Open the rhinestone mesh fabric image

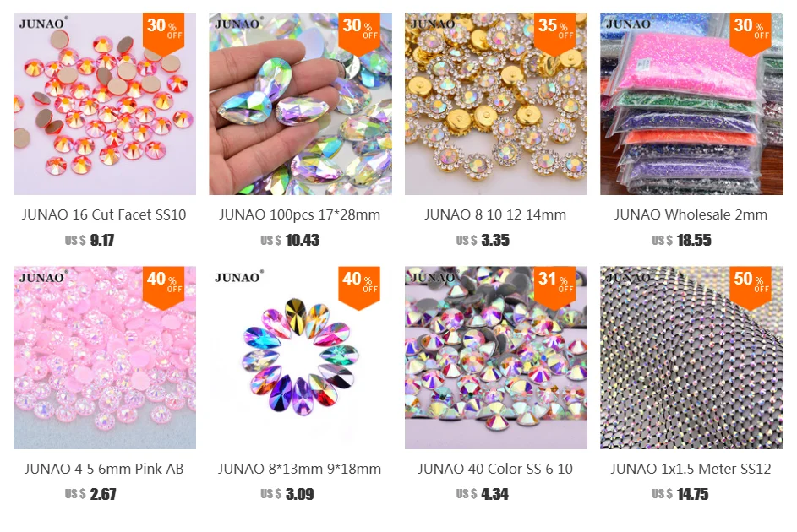click(x=691, y=357)
